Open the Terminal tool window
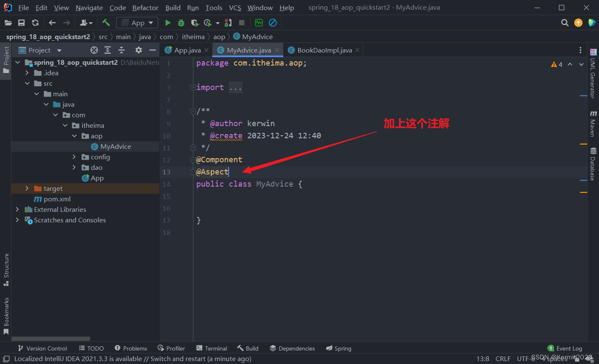 tap(212, 348)
